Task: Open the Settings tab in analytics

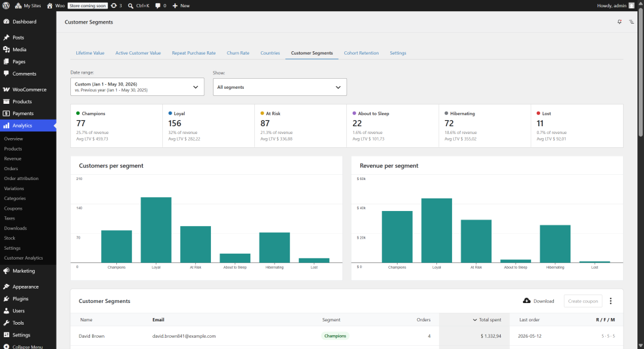Action: [398, 53]
